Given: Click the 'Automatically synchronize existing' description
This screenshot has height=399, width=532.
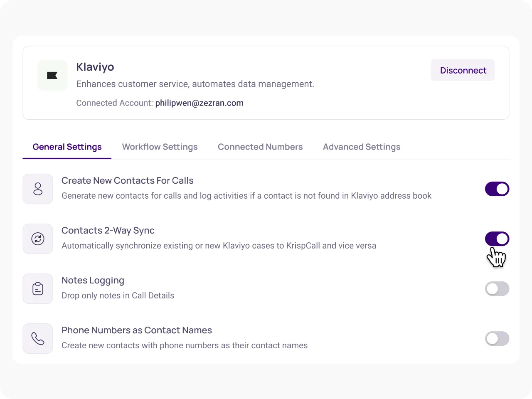Looking at the screenshot, I should tap(219, 246).
